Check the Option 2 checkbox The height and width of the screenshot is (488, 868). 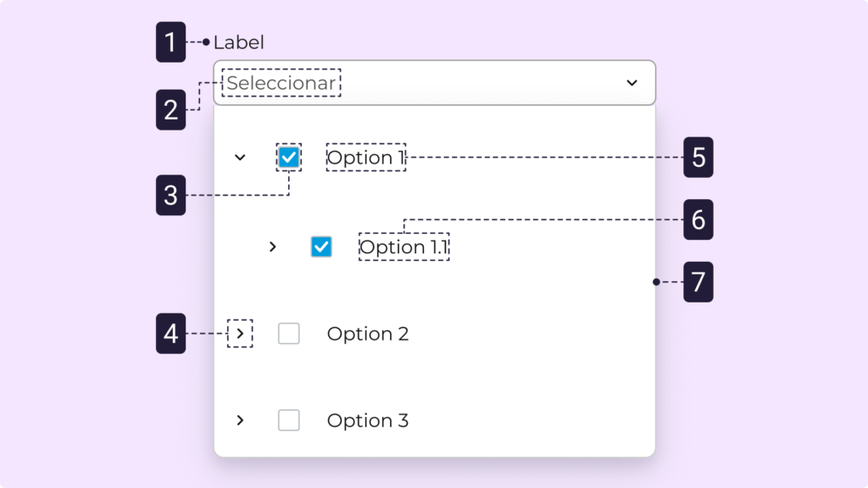pos(289,334)
